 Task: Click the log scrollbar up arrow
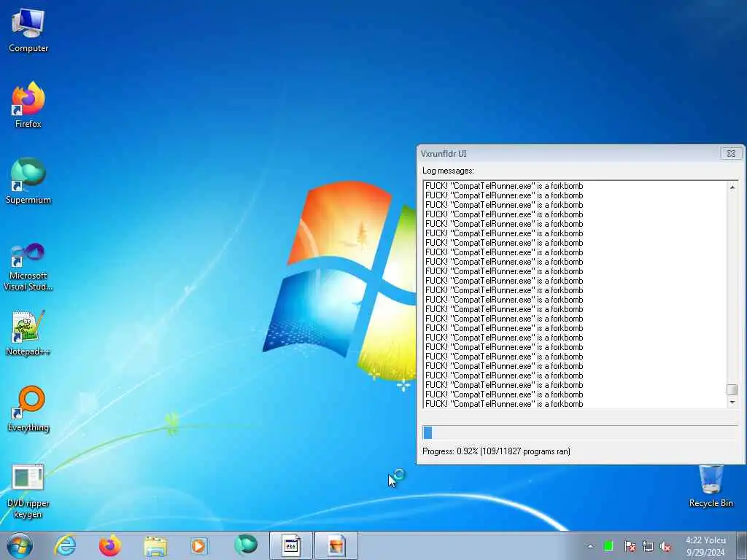(732, 187)
